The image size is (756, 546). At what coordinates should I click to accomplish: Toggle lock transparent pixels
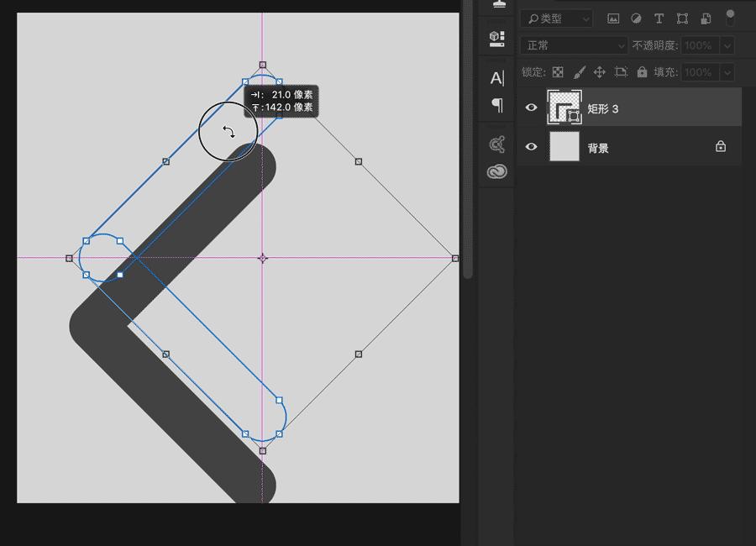tap(557, 72)
